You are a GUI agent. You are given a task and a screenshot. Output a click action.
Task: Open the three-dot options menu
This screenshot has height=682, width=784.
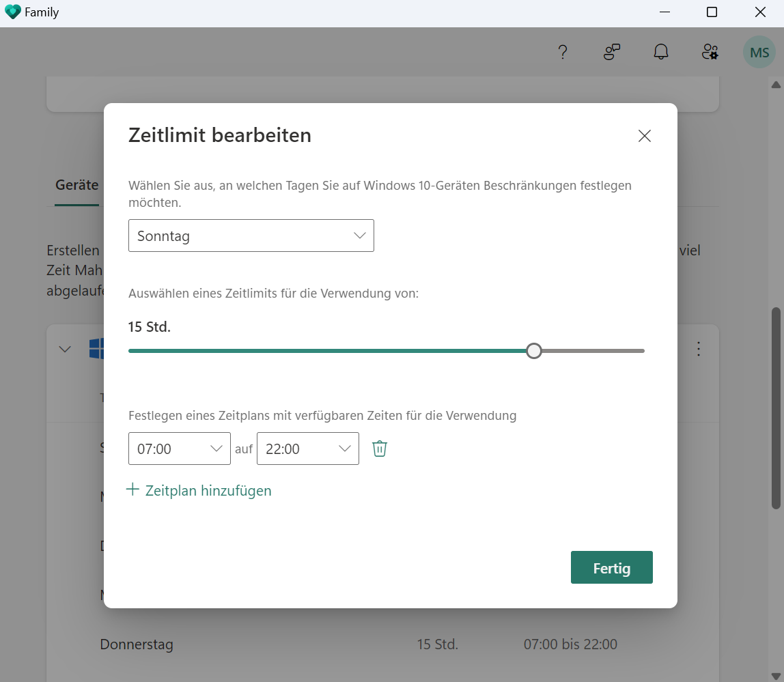(699, 349)
